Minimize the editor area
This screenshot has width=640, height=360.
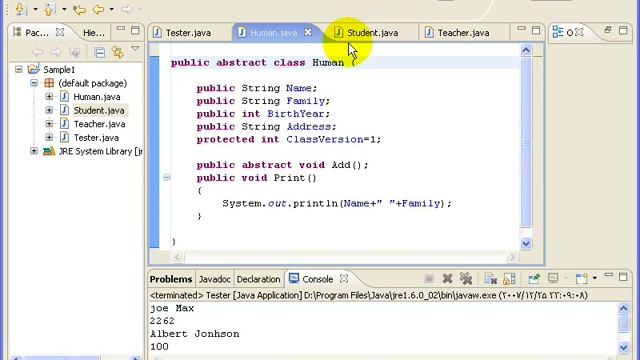click(521, 29)
